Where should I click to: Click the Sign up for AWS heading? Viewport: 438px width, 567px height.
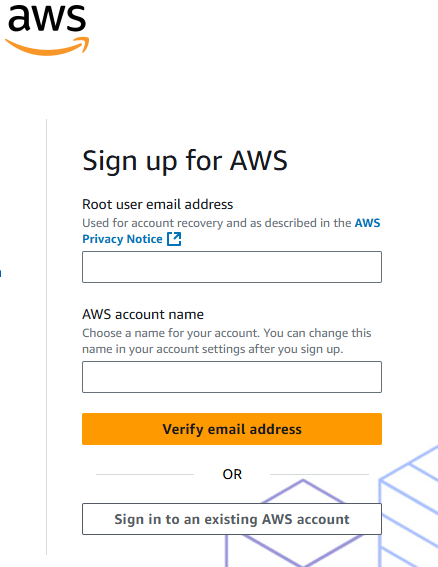click(185, 161)
